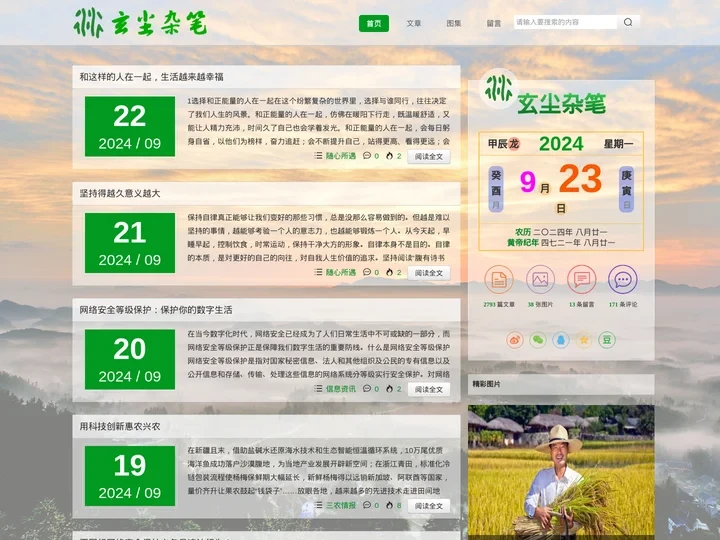Click the flame views icon on the 21st article
The width and height of the screenshot is (720, 540).
389,272
